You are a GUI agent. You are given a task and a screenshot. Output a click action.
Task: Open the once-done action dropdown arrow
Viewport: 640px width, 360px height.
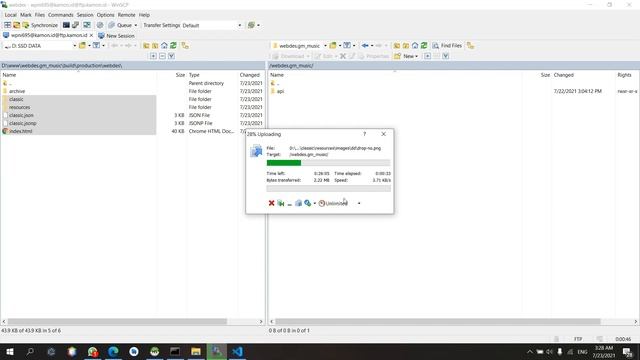(x=315, y=203)
